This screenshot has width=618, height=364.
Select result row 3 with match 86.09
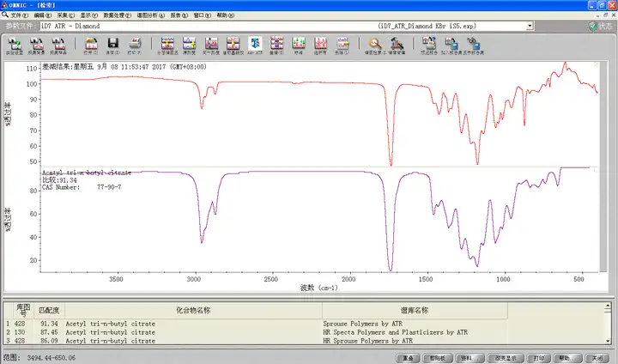[256, 341]
